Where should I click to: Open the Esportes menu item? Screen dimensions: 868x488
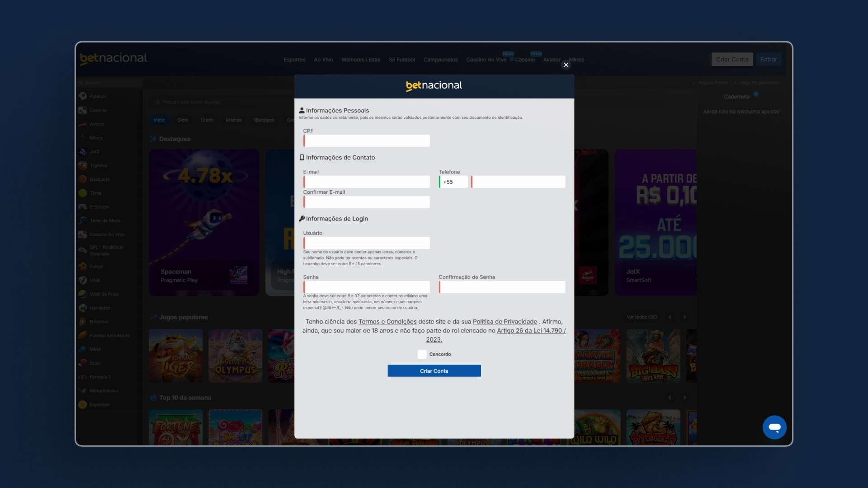tap(294, 60)
